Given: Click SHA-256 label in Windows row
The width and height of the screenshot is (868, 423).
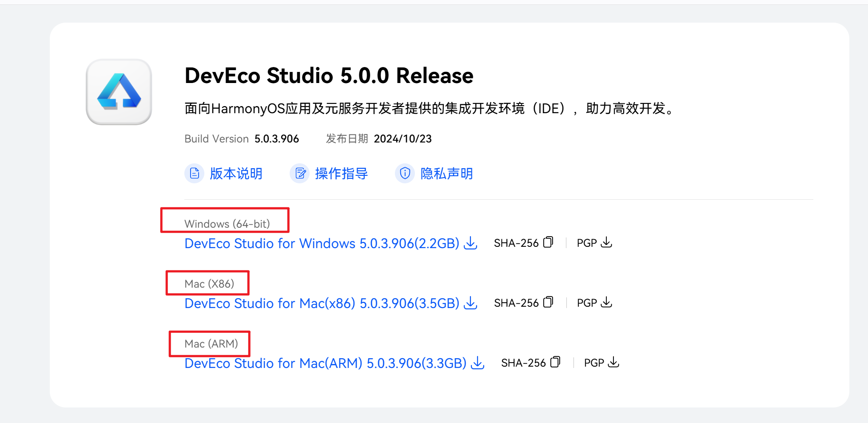Looking at the screenshot, I should pyautogui.click(x=516, y=243).
